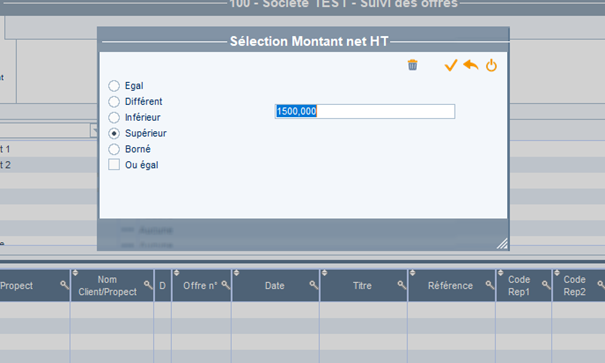Click sort arrows on Code Rep1 column

[500, 273]
